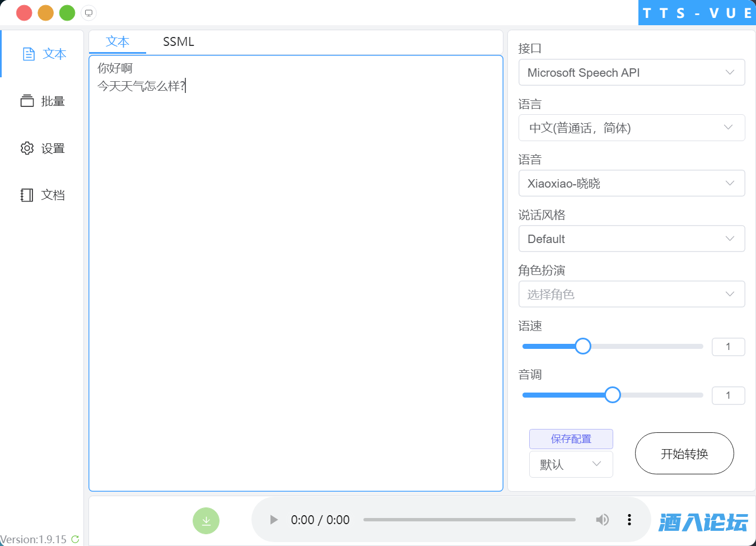Mute the audio player volume
The width and height of the screenshot is (756, 546).
click(602, 520)
